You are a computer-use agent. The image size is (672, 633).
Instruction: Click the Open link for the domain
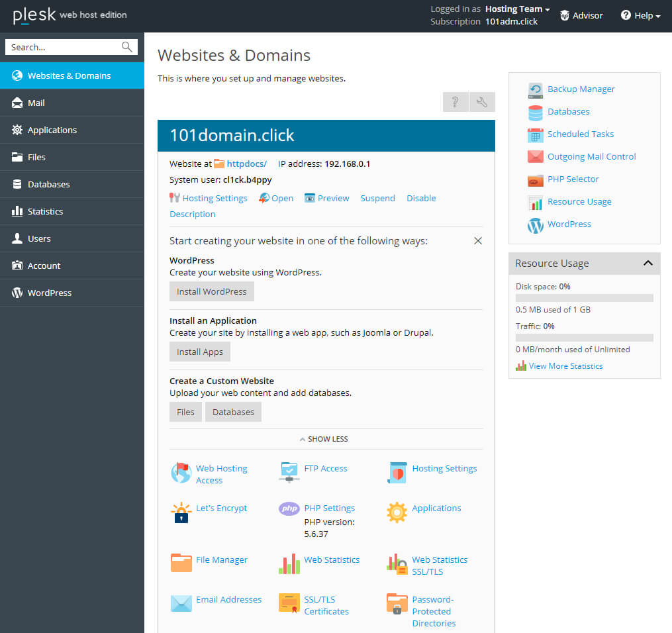point(277,198)
